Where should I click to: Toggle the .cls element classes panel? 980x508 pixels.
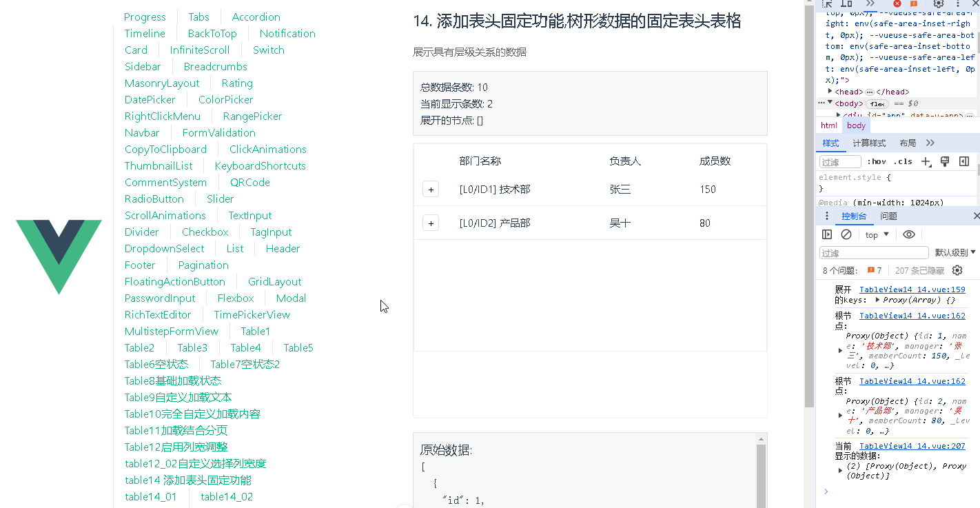(x=901, y=161)
